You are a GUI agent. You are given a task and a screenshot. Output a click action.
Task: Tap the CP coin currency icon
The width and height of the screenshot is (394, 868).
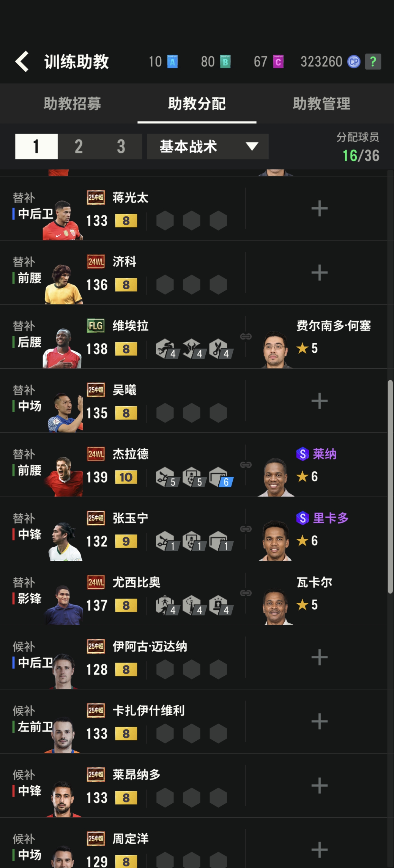[354, 62]
